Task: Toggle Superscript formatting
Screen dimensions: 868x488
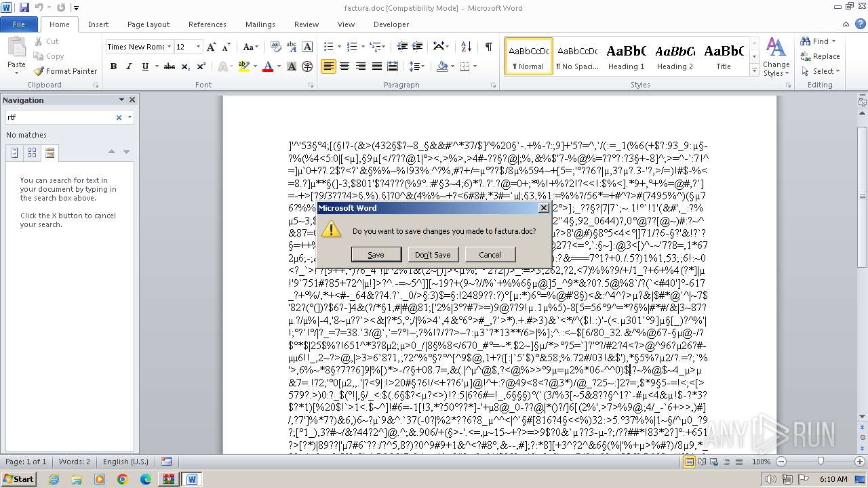Action: coord(201,66)
